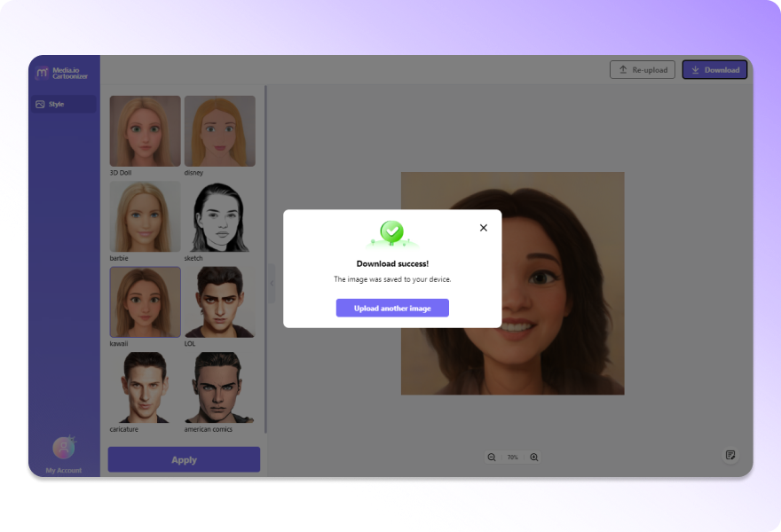Select the kawaii style thumbnail
The width and height of the screenshot is (781, 532).
[x=145, y=302]
